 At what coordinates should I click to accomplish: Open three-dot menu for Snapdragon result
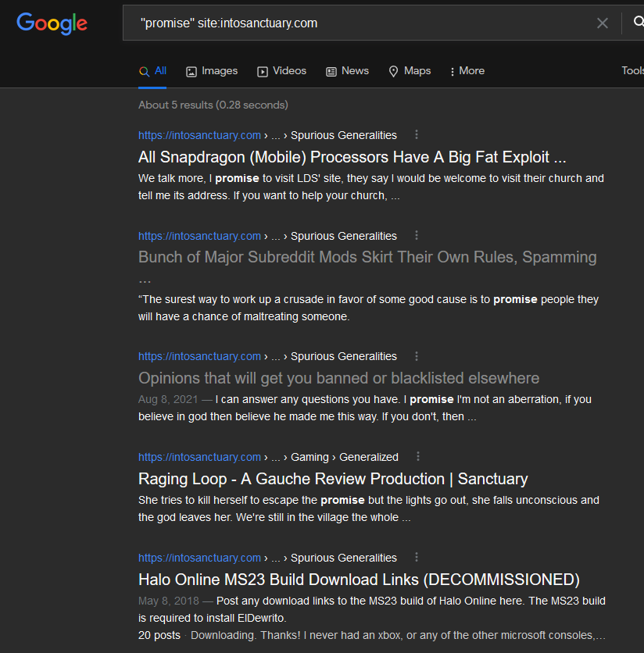tap(417, 134)
